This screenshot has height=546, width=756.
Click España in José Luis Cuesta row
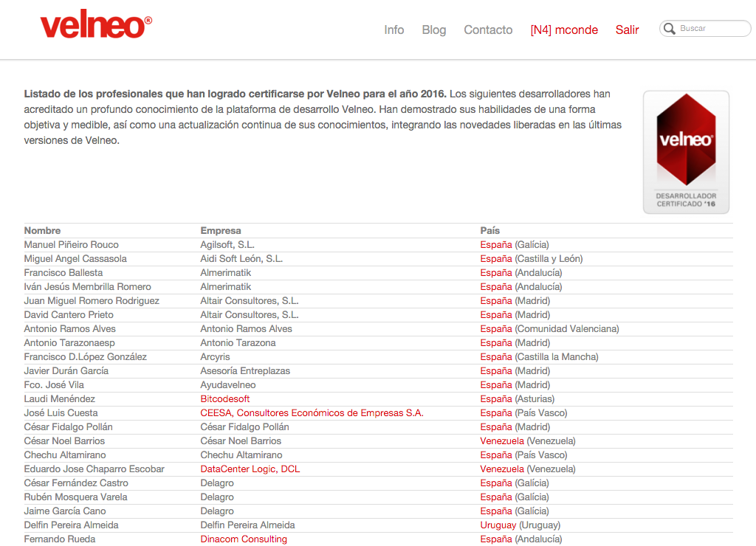click(x=495, y=413)
